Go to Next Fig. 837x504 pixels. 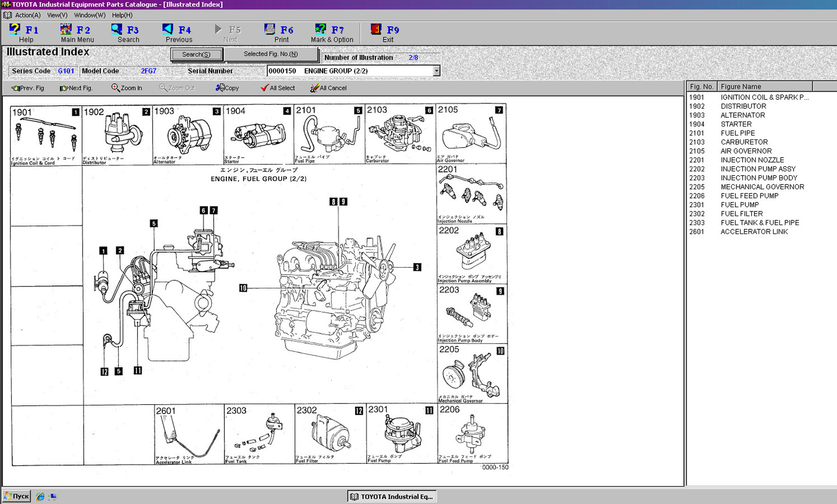(x=76, y=88)
